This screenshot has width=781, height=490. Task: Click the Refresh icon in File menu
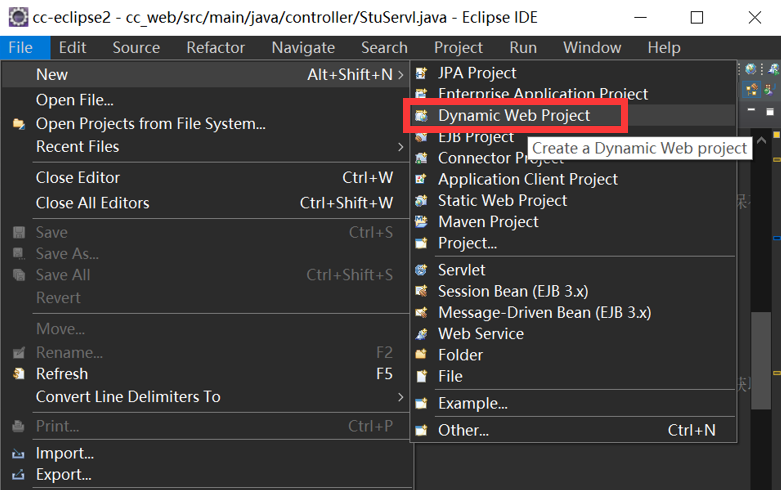(x=18, y=374)
